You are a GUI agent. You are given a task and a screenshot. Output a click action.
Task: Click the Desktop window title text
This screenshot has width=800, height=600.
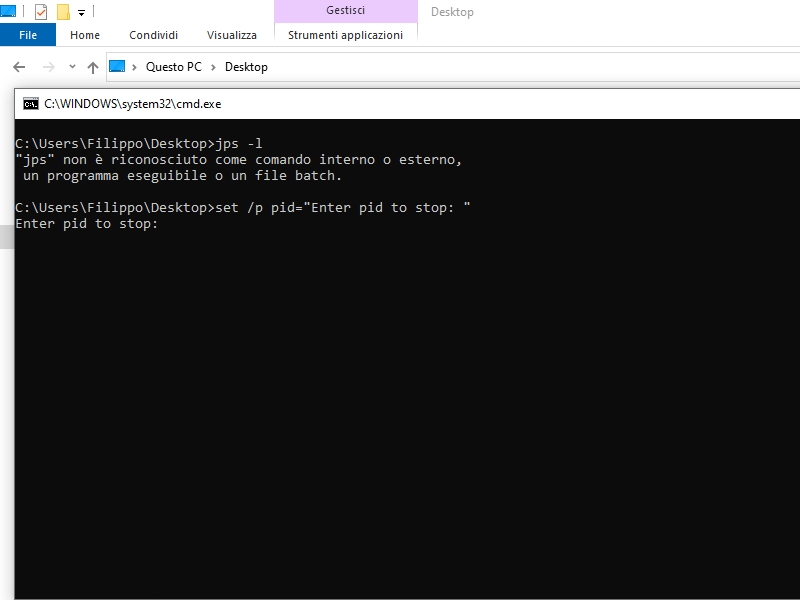452,12
